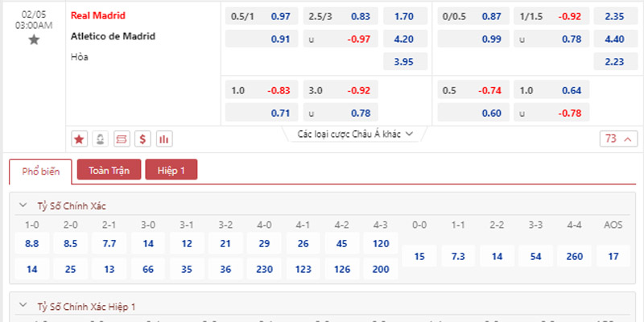Switch to the 'Hiệp 1' tab
Image resolution: width=644 pixels, height=322 pixels.
pyautogui.click(x=171, y=170)
